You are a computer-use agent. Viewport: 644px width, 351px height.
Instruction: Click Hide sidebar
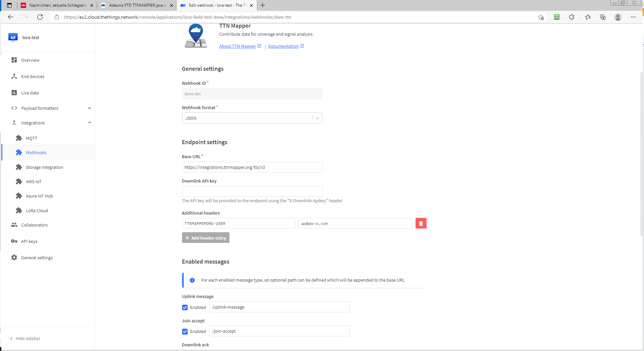pyautogui.click(x=25, y=338)
